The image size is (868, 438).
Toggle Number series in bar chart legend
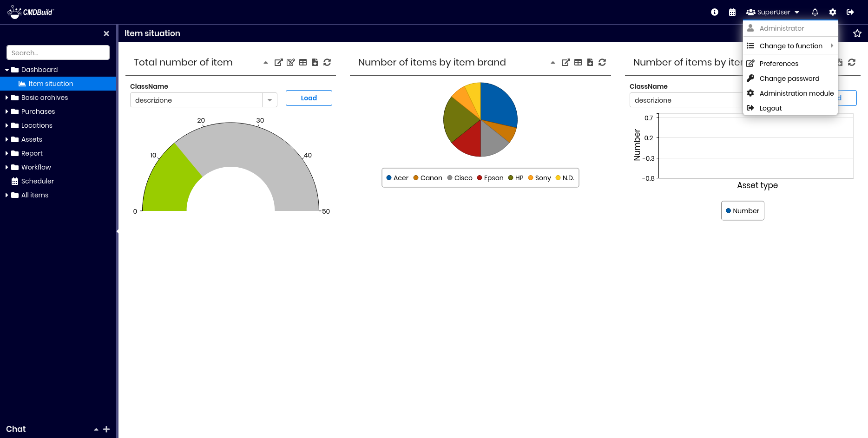(x=743, y=211)
